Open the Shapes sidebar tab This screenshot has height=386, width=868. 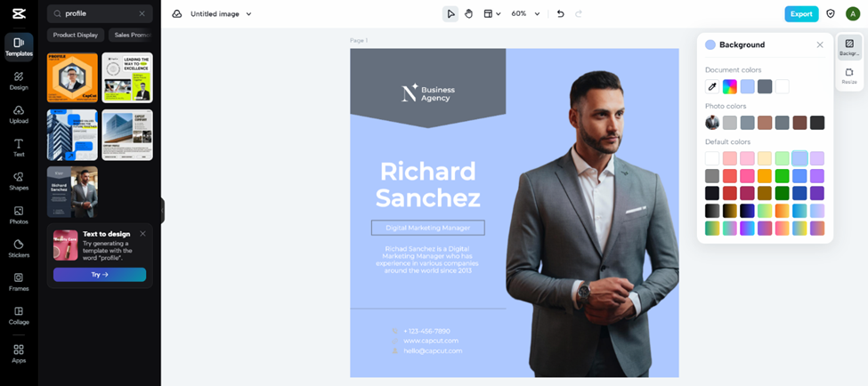(19, 181)
